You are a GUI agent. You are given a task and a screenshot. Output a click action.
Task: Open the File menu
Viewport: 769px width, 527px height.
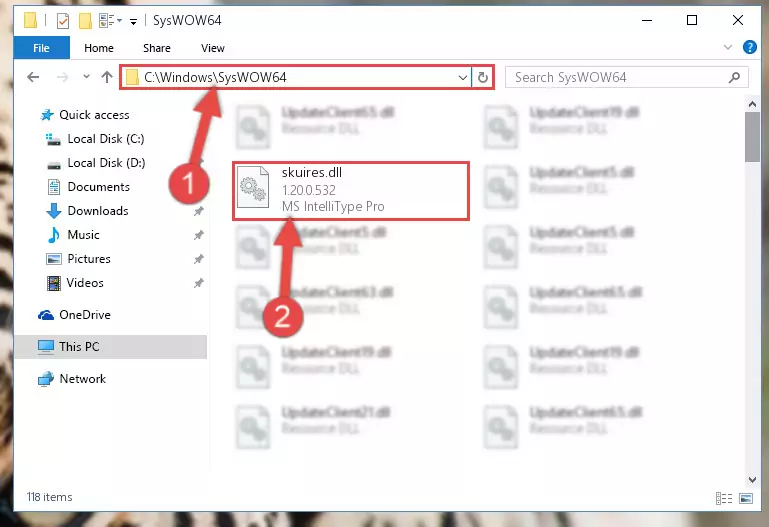(42, 48)
